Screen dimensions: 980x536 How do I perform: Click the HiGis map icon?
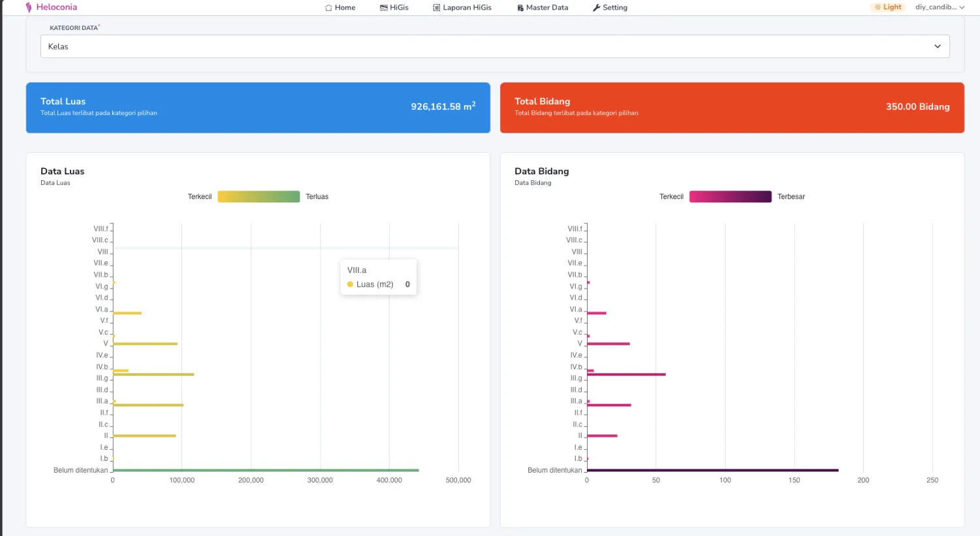[384, 8]
